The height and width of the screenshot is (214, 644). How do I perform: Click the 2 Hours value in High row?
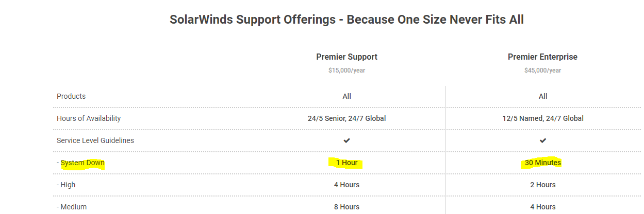(x=543, y=185)
